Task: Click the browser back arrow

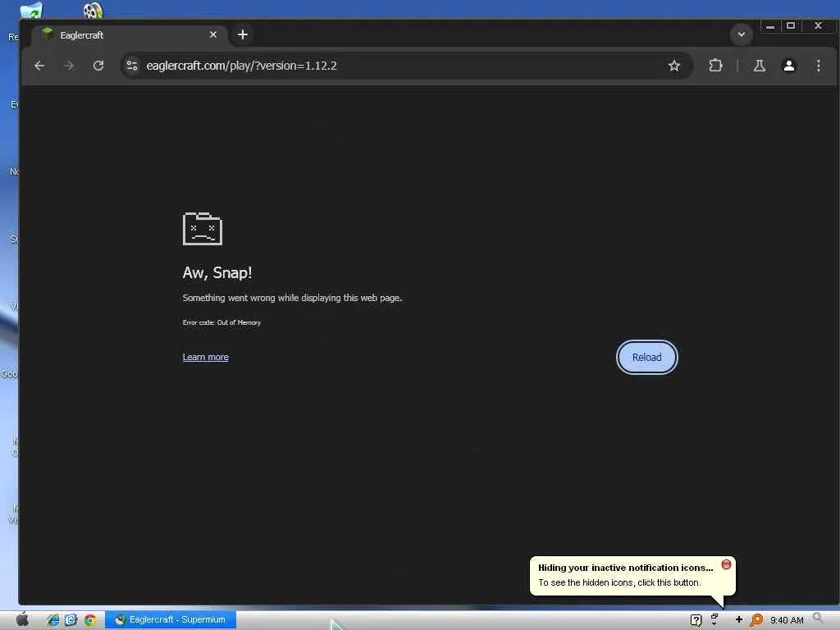Action: tap(39, 66)
